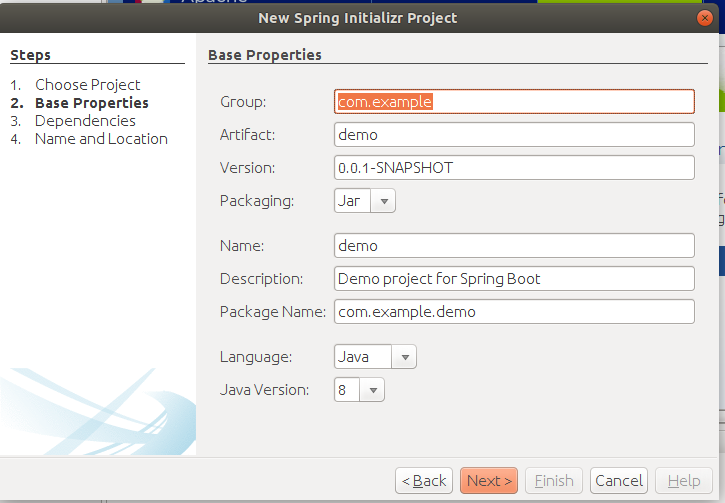725x503 pixels.
Task: Click the Help button
Action: (684, 481)
